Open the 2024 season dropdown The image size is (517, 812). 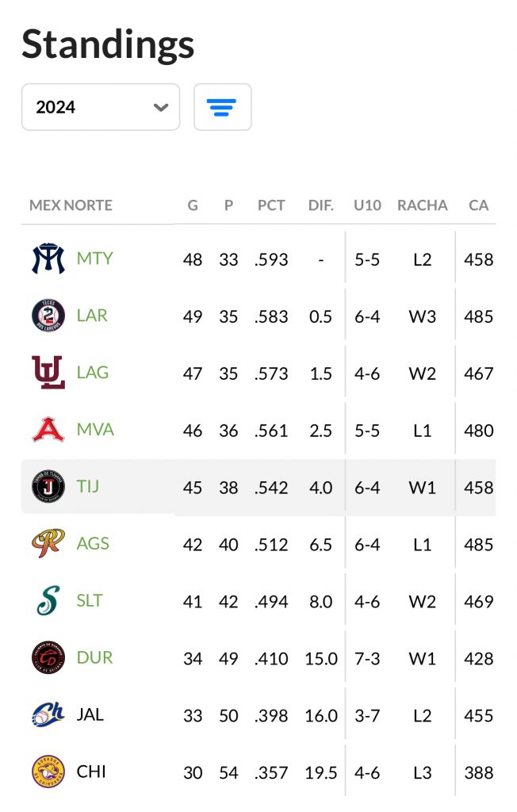(101, 107)
